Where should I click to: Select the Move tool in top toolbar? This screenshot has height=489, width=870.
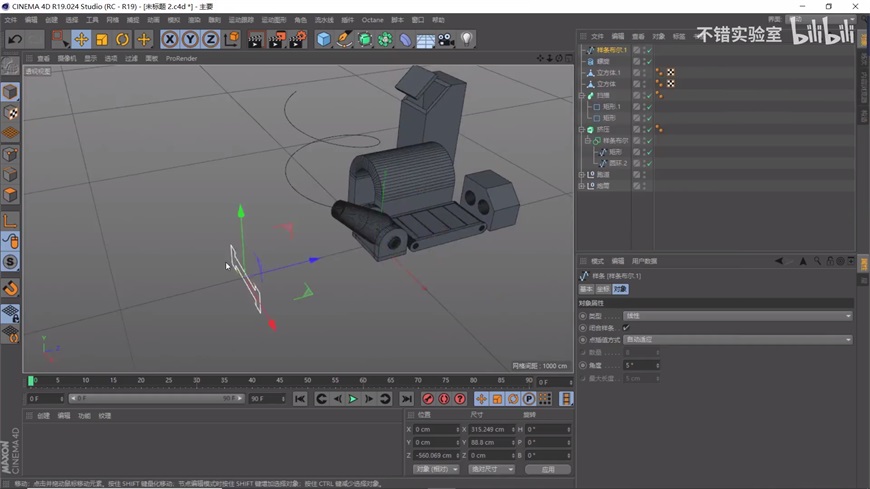coord(81,40)
